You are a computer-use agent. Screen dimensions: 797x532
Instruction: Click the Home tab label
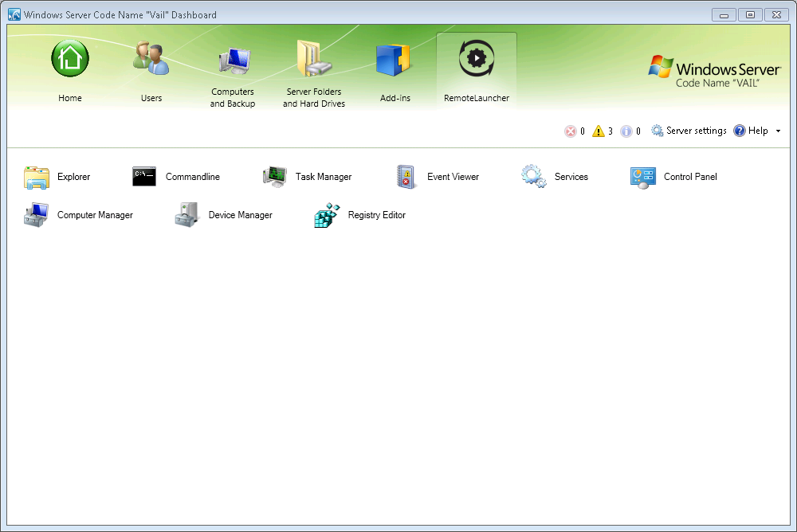[70, 98]
